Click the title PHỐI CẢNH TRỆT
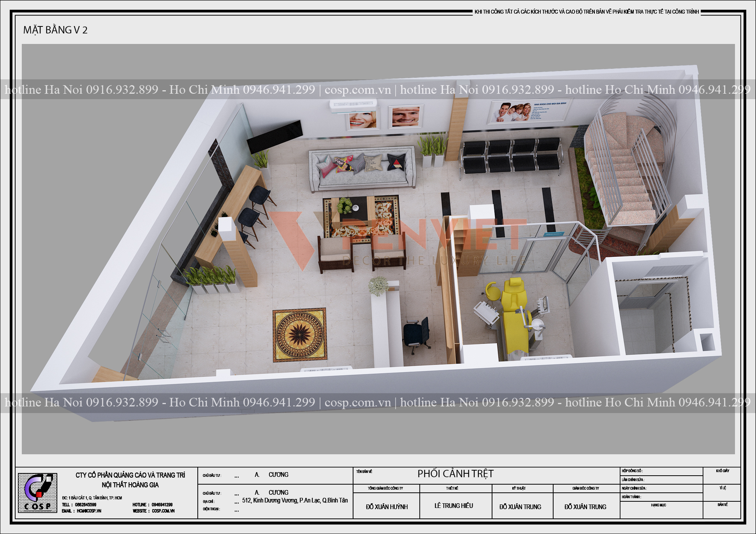This screenshot has width=756, height=534. 455,474
